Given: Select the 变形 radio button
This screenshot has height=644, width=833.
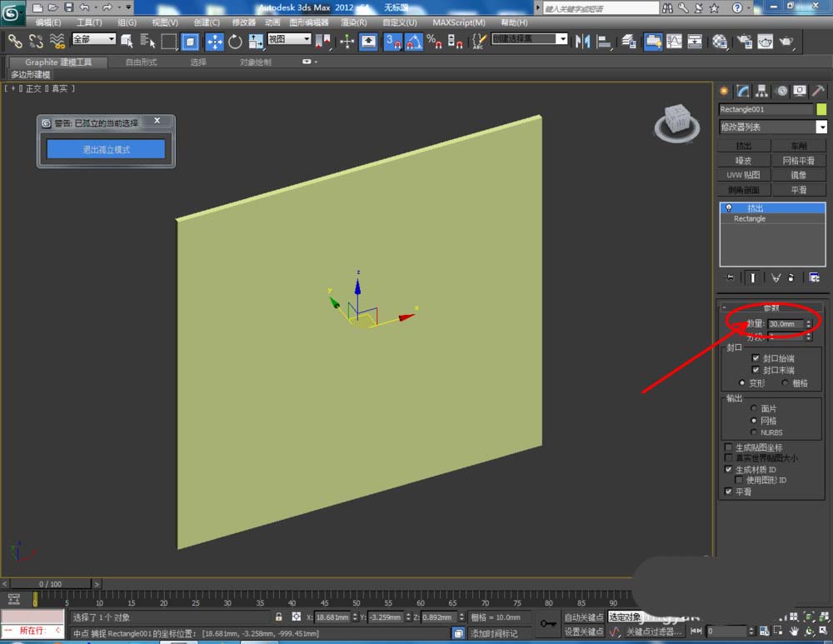Looking at the screenshot, I should (x=741, y=383).
